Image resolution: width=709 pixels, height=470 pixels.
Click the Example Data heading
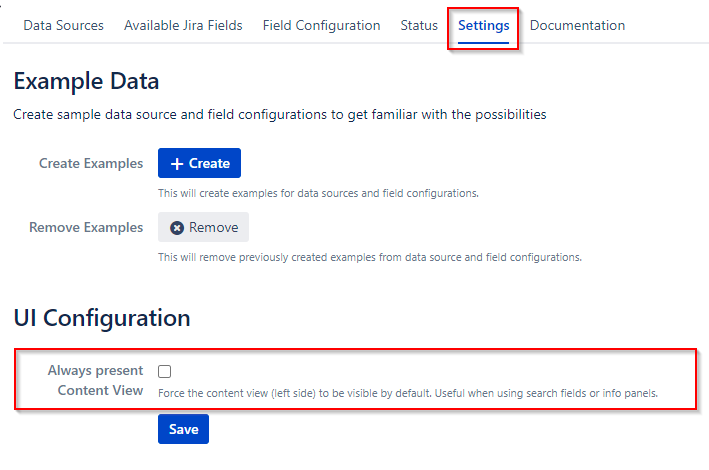[x=86, y=81]
